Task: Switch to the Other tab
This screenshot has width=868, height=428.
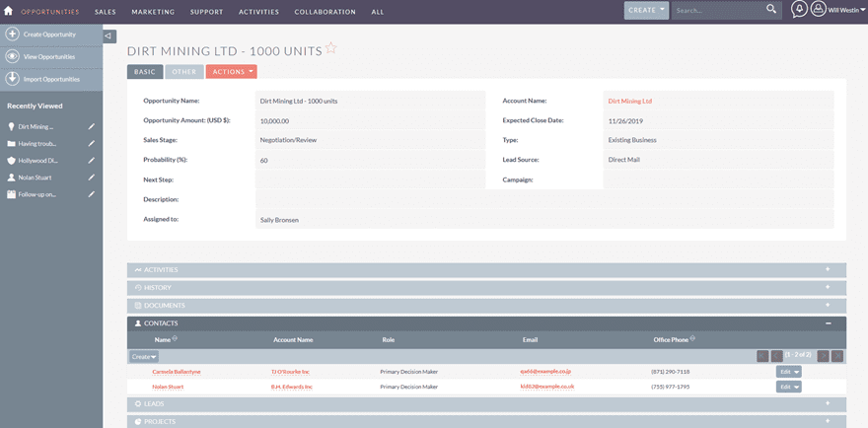Action: 184,72
